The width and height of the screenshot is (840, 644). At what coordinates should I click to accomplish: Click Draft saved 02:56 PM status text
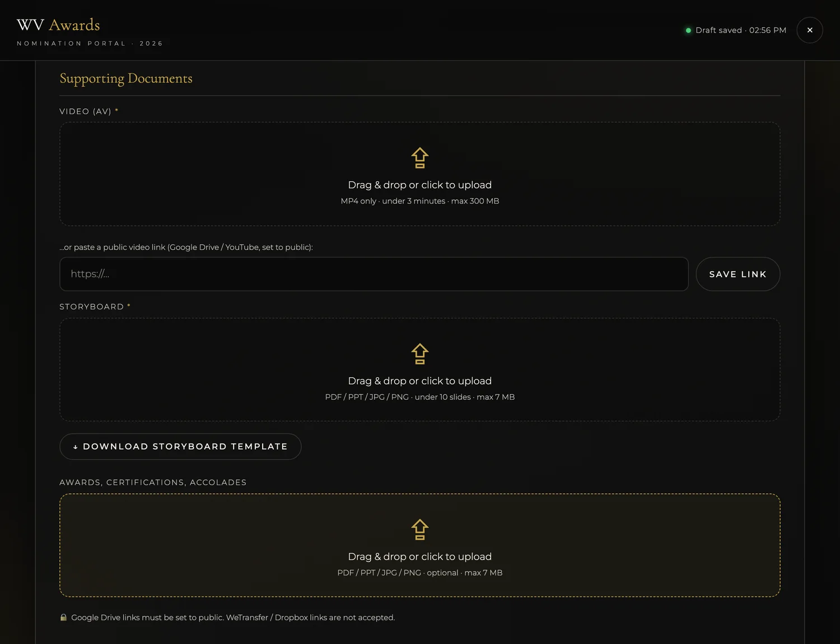point(741,30)
